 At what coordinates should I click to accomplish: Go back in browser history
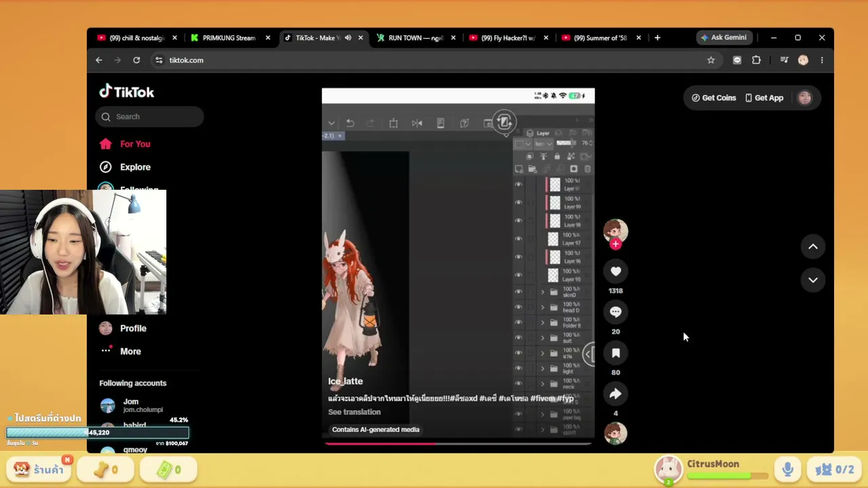coord(99,60)
